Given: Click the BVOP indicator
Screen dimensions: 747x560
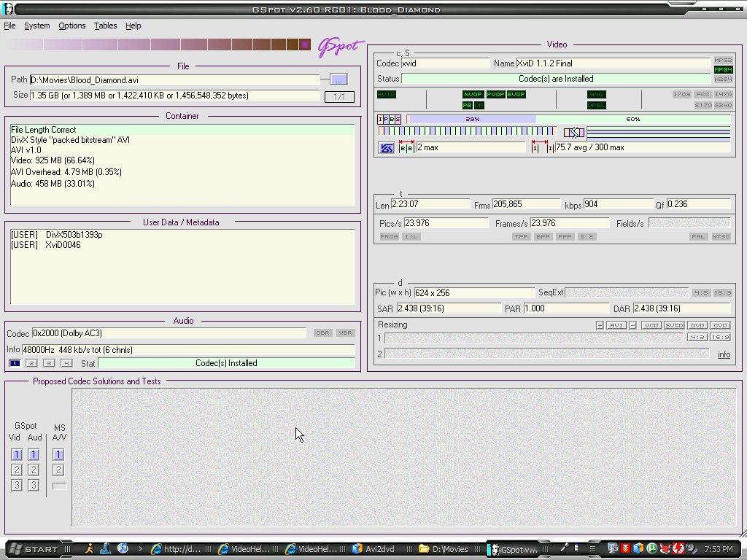Looking at the screenshot, I should [x=516, y=94].
